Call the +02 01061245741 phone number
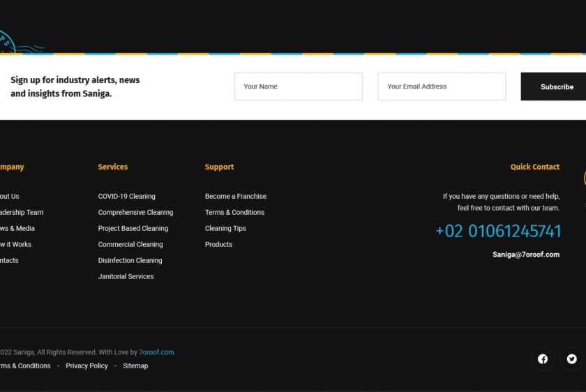This screenshot has width=586, height=392. click(x=498, y=231)
